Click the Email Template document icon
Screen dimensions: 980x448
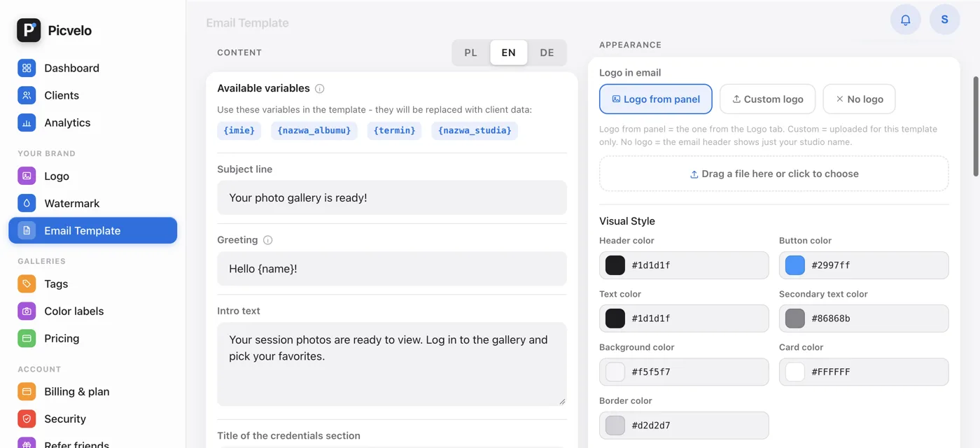pyautogui.click(x=27, y=230)
